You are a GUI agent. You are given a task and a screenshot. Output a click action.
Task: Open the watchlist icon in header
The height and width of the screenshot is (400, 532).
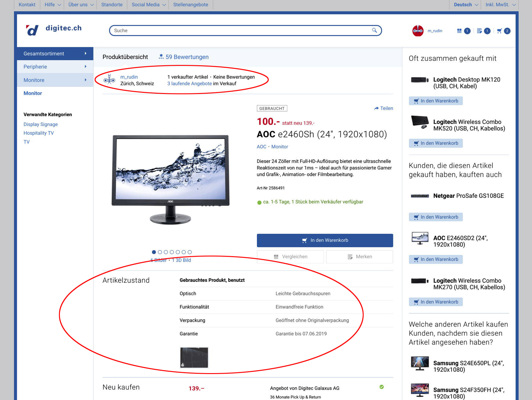pos(479,31)
